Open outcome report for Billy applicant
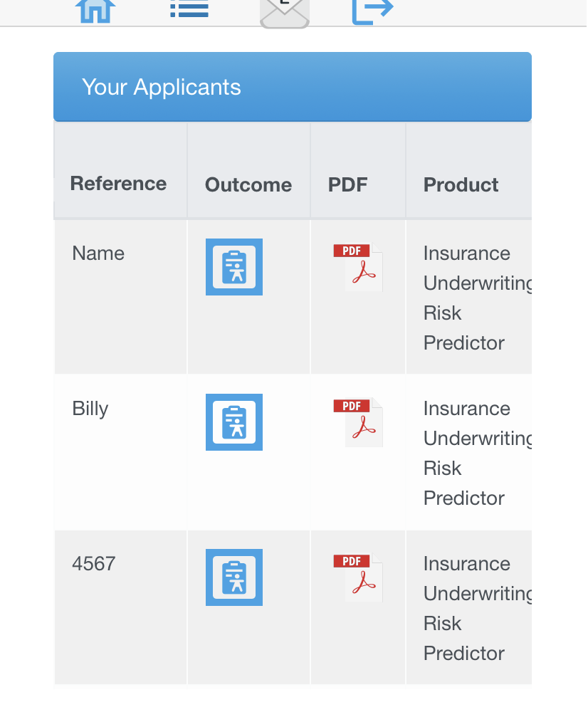This screenshot has height=712, width=588. coord(234,422)
